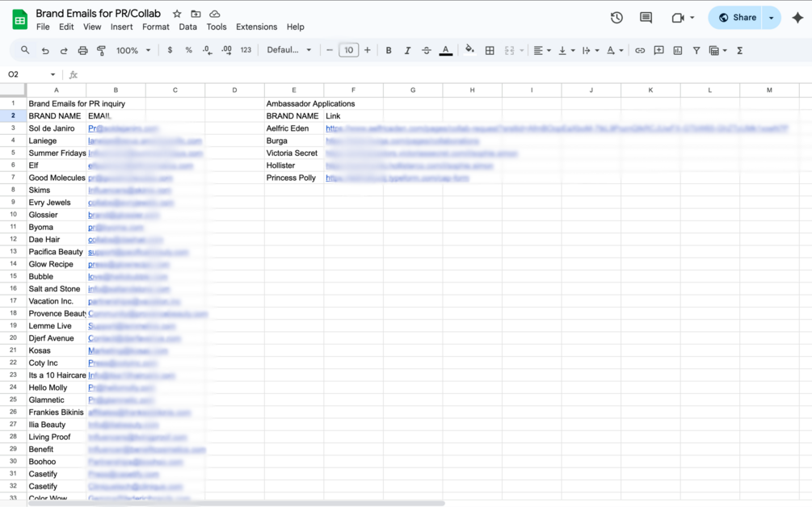812x507 pixels.
Task: Expand the Name box dropdown
Action: point(53,74)
